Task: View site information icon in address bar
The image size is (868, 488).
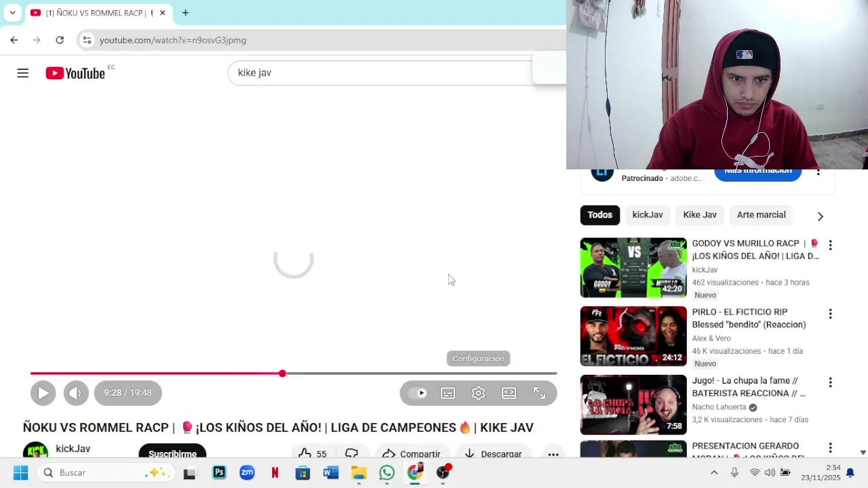Action: pyautogui.click(x=87, y=40)
